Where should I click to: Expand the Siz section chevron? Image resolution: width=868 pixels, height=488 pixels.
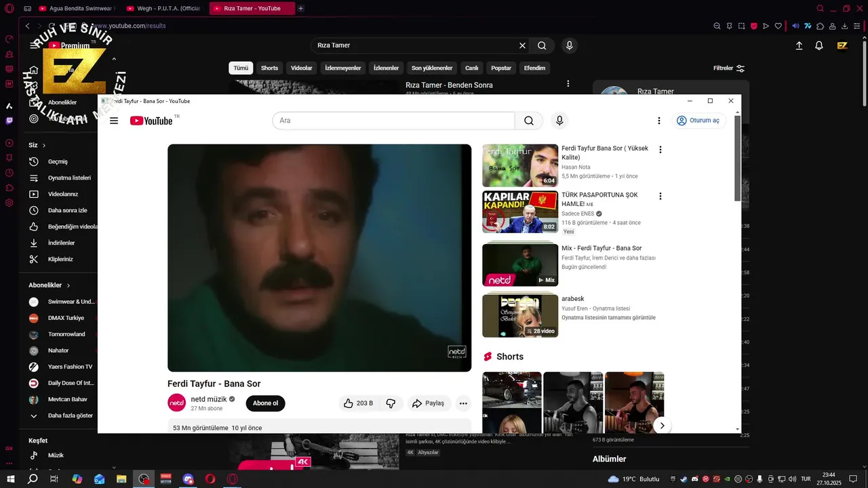[44, 145]
